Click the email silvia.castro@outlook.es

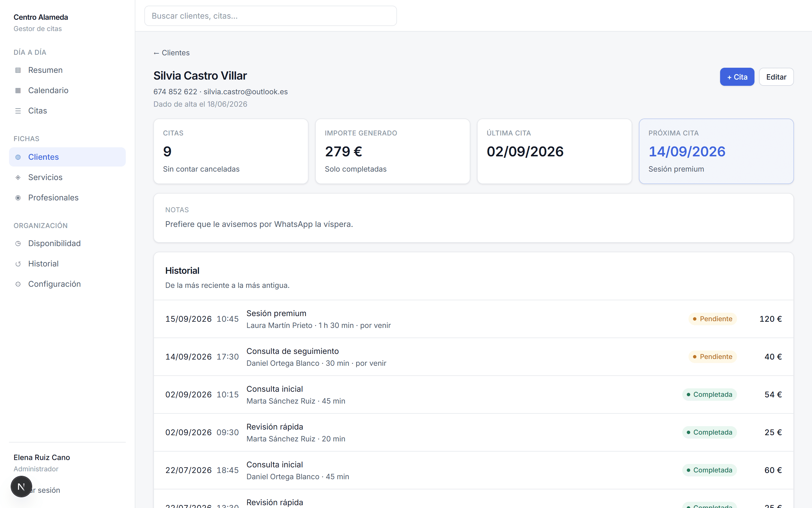(246, 92)
